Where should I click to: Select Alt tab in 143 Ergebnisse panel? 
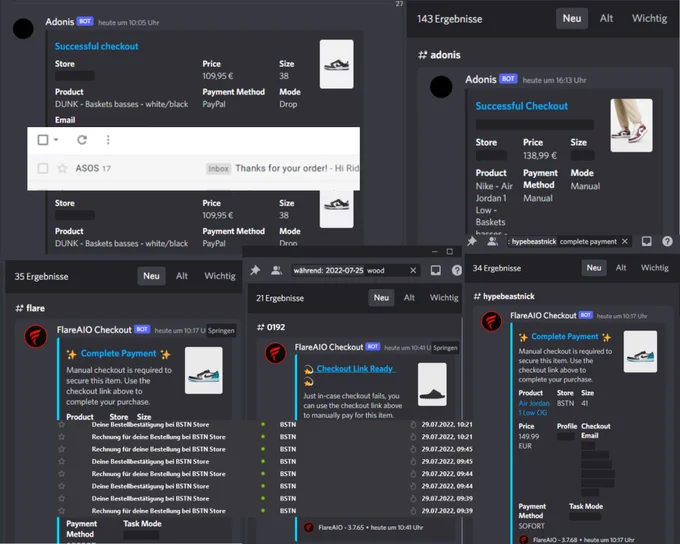point(606,18)
